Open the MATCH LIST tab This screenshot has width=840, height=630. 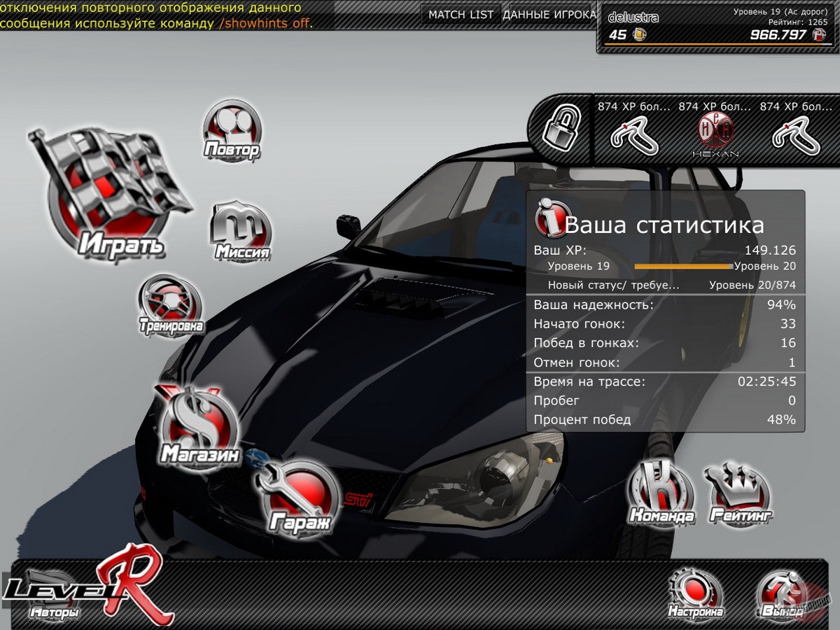(x=461, y=13)
